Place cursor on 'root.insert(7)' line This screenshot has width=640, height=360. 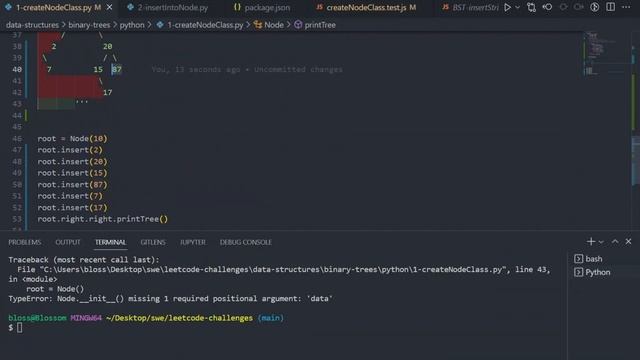point(70,196)
